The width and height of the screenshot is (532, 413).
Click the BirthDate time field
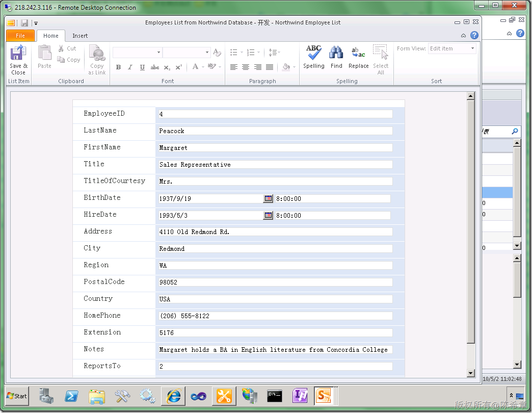332,198
